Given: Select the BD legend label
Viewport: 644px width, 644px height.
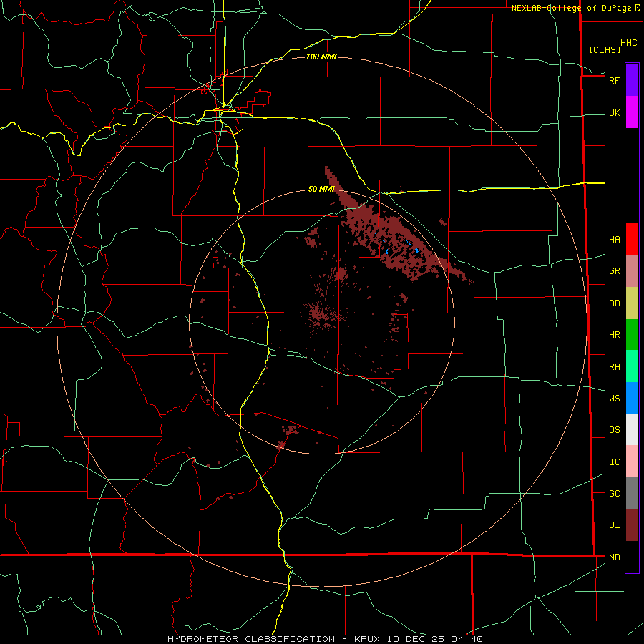Looking at the screenshot, I should 614,303.
